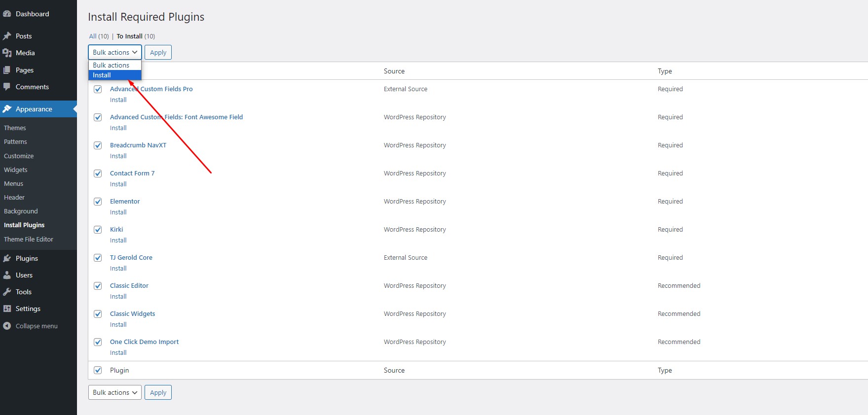Viewport: 868px width, 415px height.
Task: Show the To Install (10) filter
Action: tap(136, 36)
